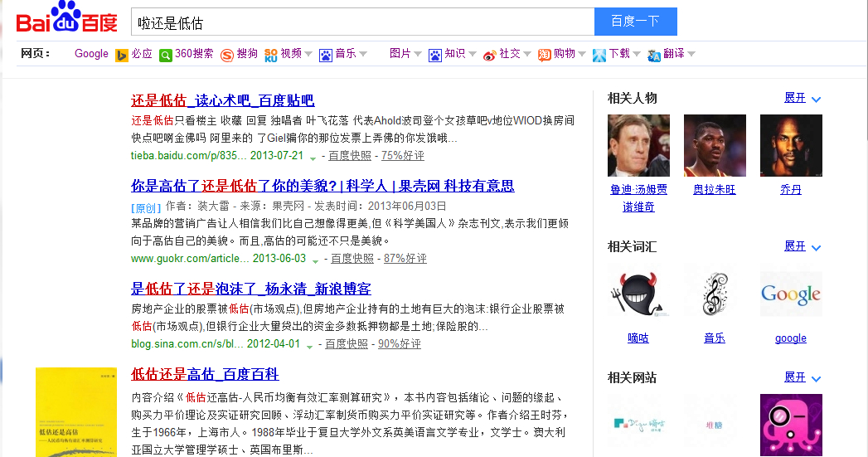Click the translate icon beside 翻译

pyautogui.click(x=654, y=55)
